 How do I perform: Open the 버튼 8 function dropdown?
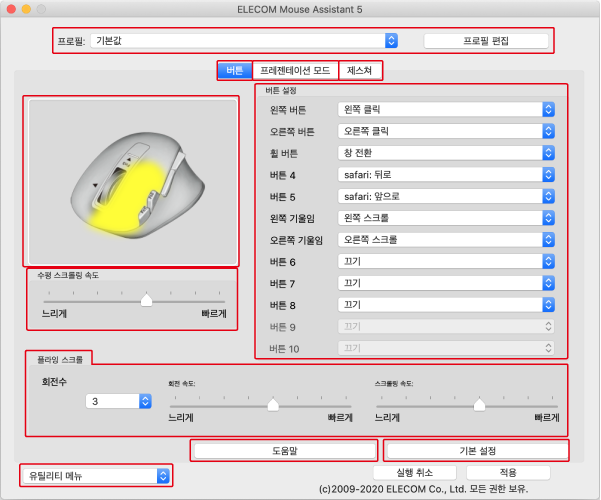(446, 305)
